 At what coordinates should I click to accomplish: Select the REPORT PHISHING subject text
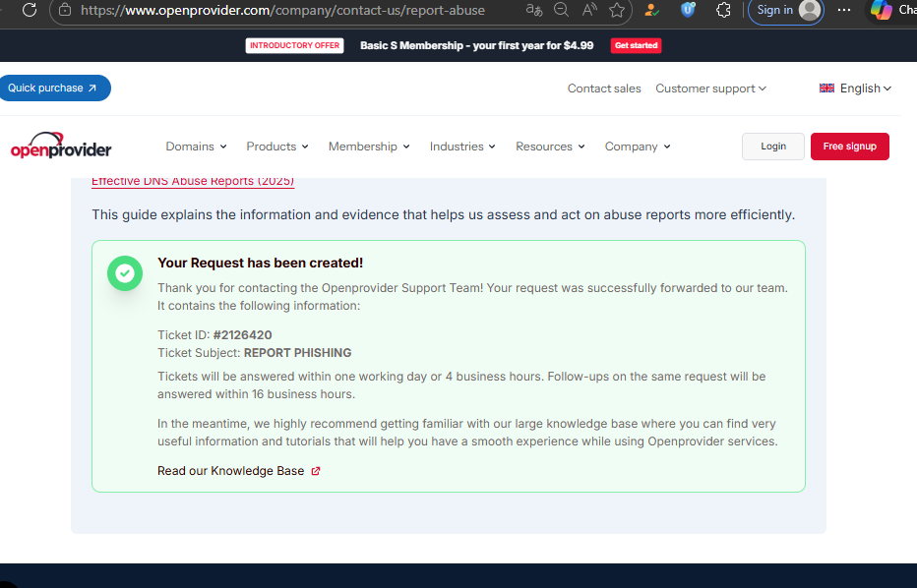(298, 353)
